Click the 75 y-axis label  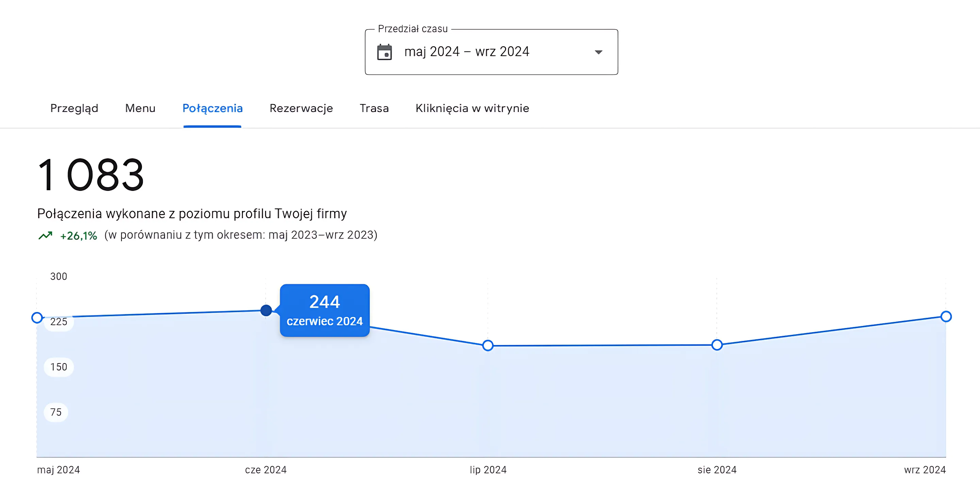point(56,412)
